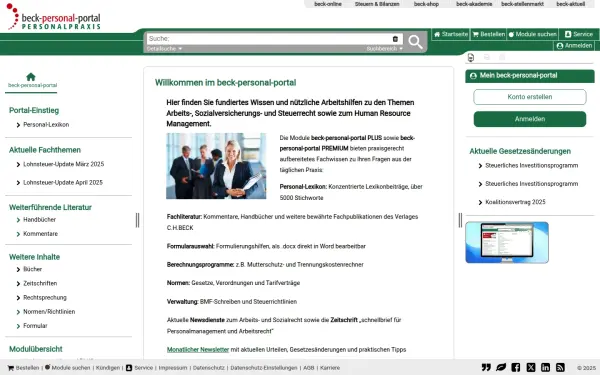Open Koalitionsvertrag 2025 link
This screenshot has height=375, width=600.
pyautogui.click(x=515, y=202)
